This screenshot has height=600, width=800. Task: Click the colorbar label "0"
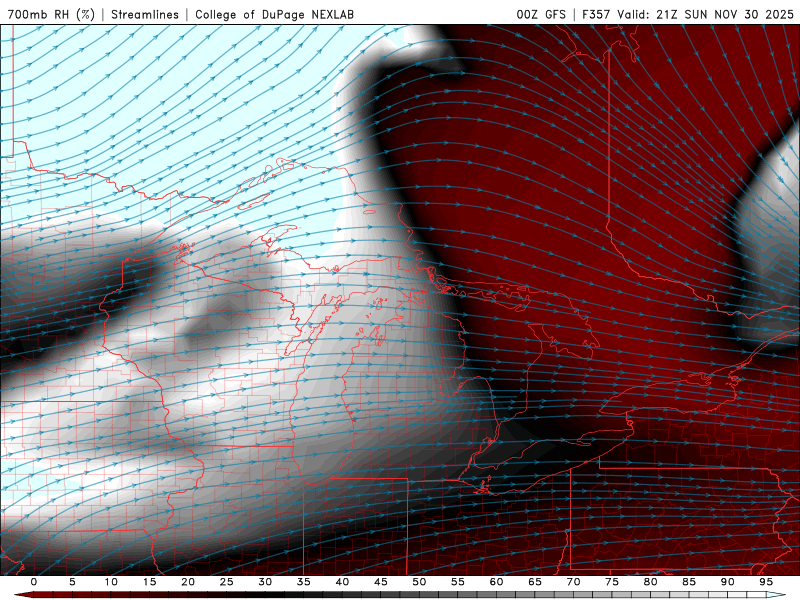[x=34, y=582]
